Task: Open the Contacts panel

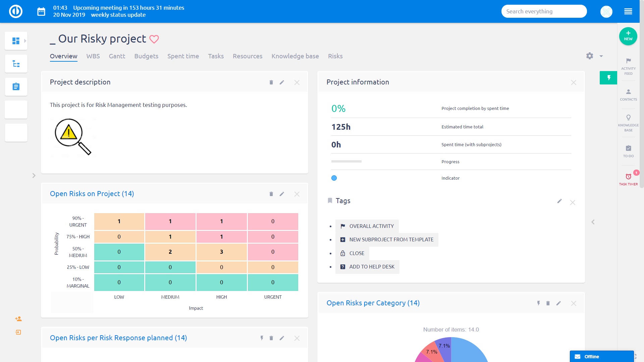Action: click(628, 95)
